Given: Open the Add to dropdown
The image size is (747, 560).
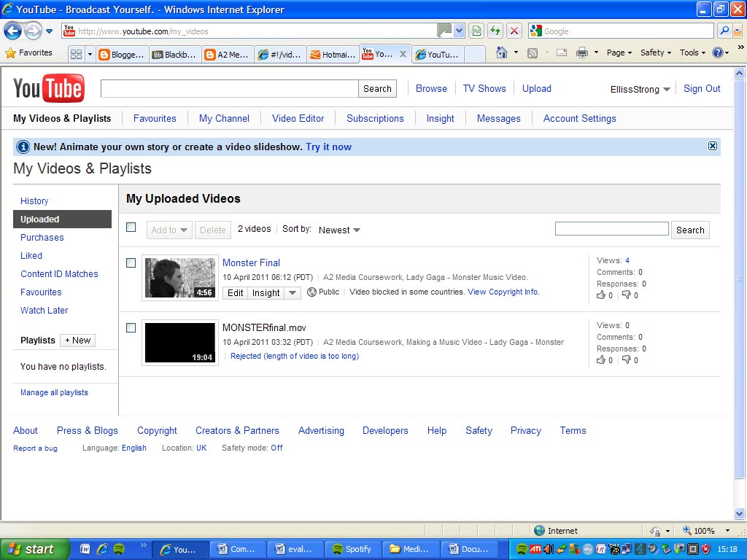Looking at the screenshot, I should tap(169, 230).
